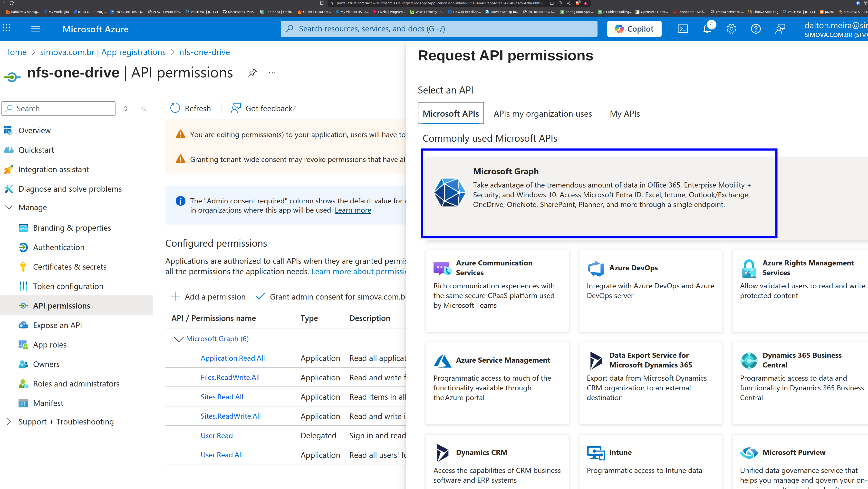This screenshot has height=489, width=868.
Task: Collapse the Microsoft Graph (6) permissions group
Action: coord(178,339)
